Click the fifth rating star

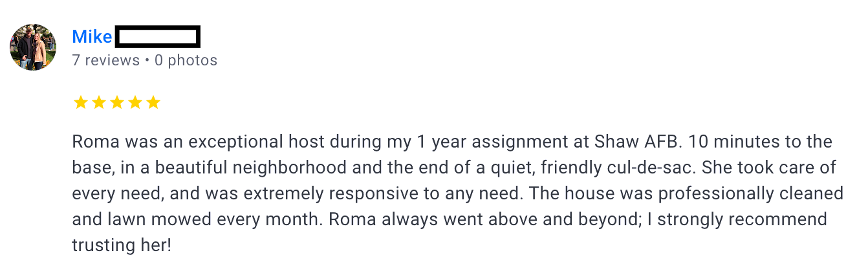153,102
